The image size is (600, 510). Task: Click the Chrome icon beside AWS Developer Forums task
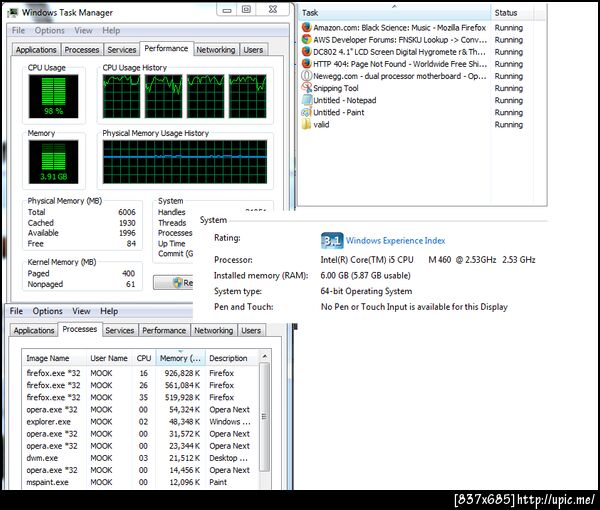click(307, 39)
